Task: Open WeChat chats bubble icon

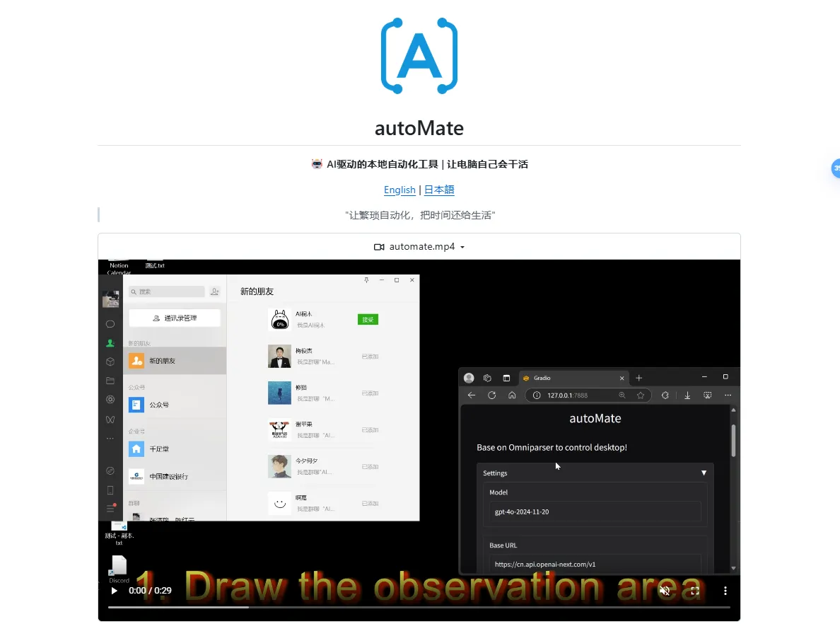Action: (x=110, y=324)
